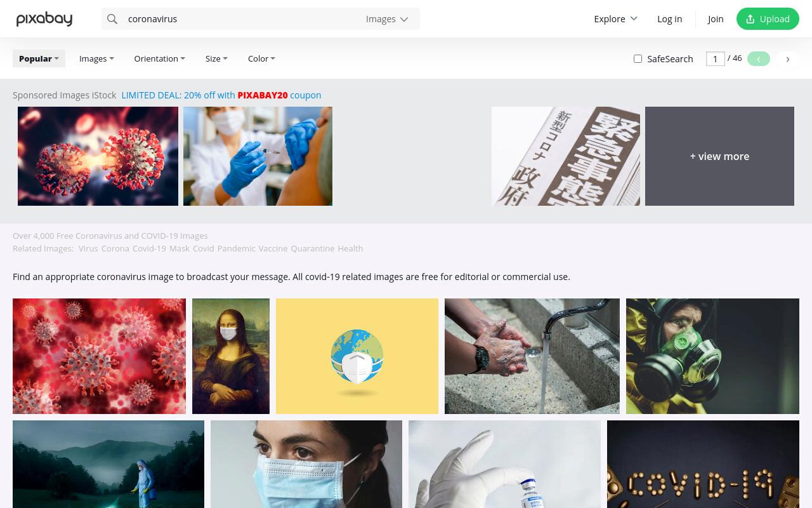The height and width of the screenshot is (508, 812).
Task: Click the magnifier search icon
Action: click(112, 19)
